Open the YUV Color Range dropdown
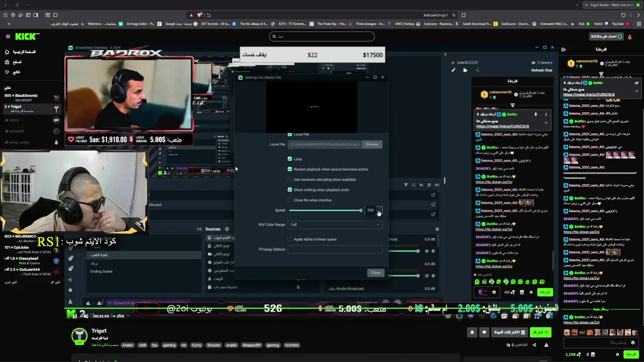 [335, 225]
